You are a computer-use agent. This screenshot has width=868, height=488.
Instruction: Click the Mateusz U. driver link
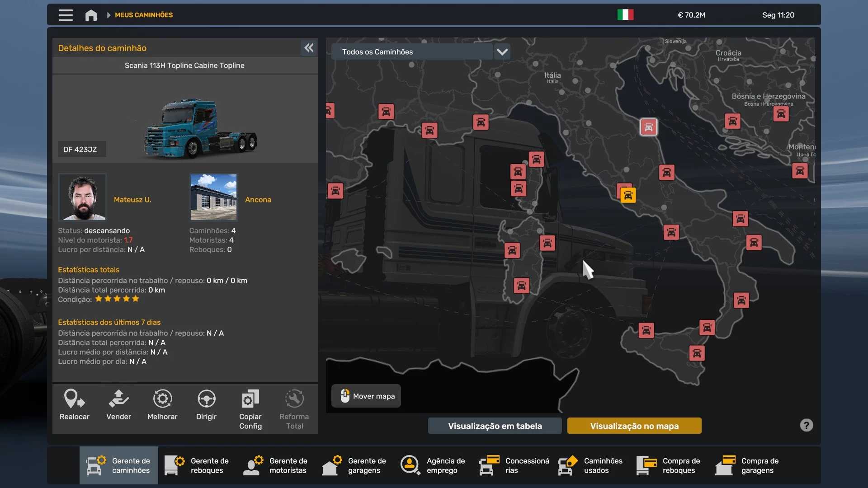132,200
